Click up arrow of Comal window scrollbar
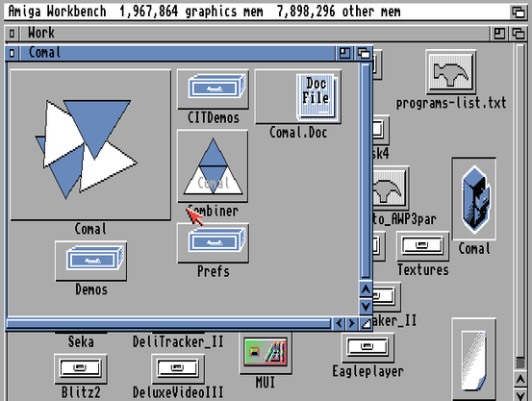Viewport: 532px width, 401px height. pyautogui.click(x=366, y=289)
